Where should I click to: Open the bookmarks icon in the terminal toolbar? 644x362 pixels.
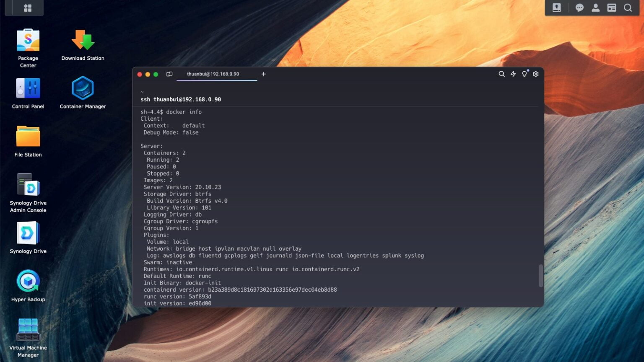point(169,74)
